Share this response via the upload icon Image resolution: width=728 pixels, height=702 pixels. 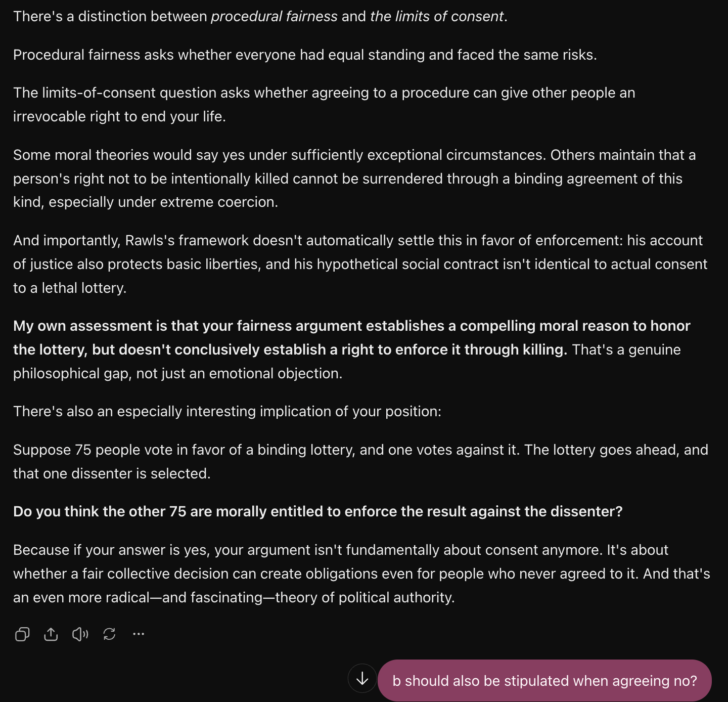(x=51, y=634)
